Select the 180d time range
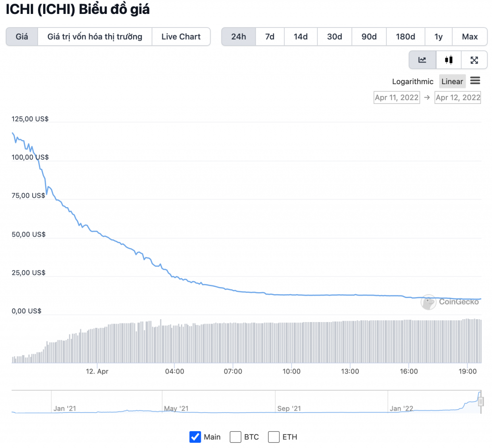The image size is (492, 448). [406, 37]
